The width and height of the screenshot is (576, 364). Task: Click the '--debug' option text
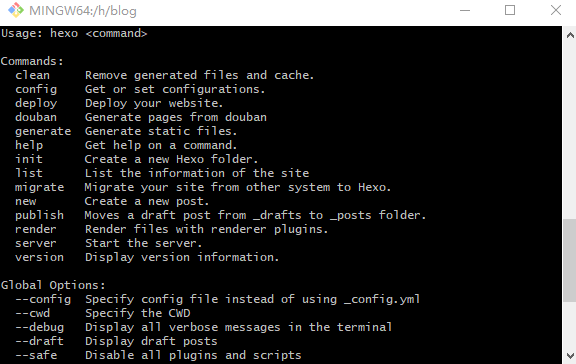pos(39,327)
